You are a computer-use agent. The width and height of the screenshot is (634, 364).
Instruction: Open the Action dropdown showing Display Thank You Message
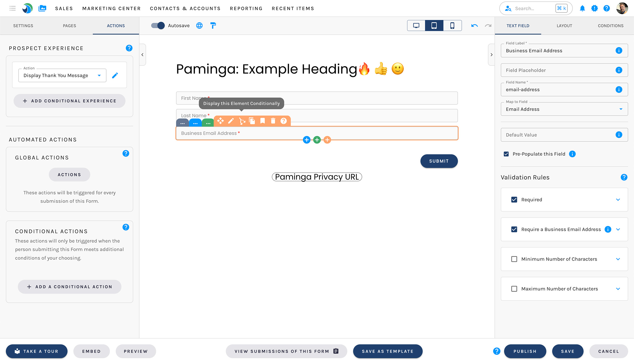pyautogui.click(x=62, y=76)
